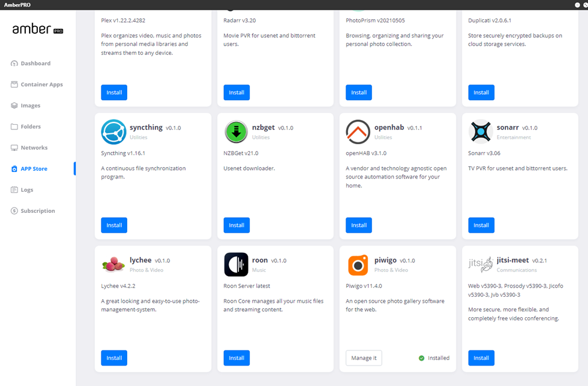Click the 'Sonarr v3.06' text

pyautogui.click(x=484, y=153)
